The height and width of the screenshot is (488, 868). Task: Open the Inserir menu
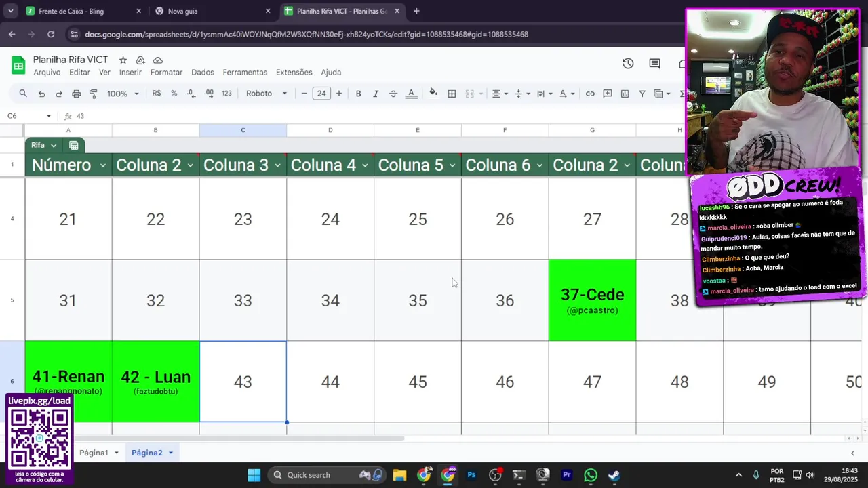coord(130,72)
